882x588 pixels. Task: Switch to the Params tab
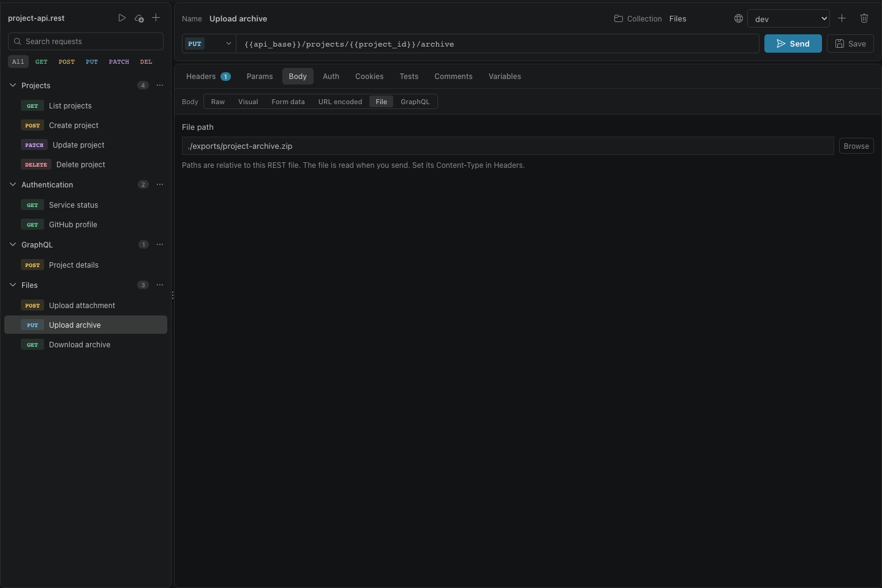(260, 77)
